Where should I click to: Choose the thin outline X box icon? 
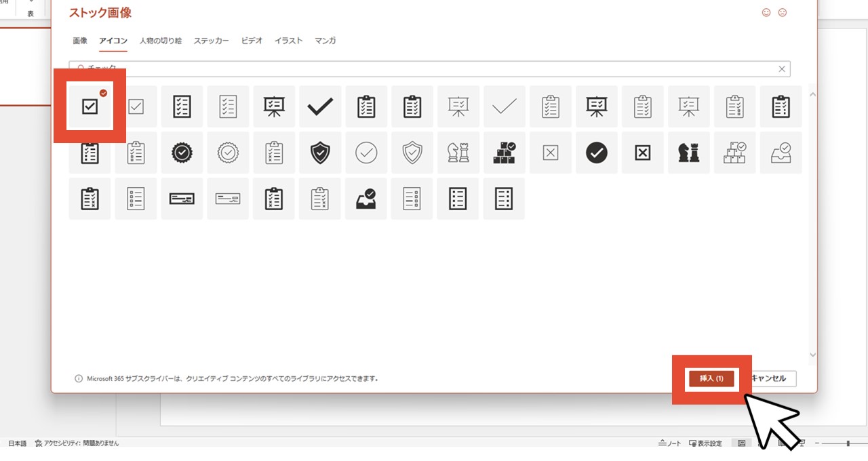tap(551, 153)
